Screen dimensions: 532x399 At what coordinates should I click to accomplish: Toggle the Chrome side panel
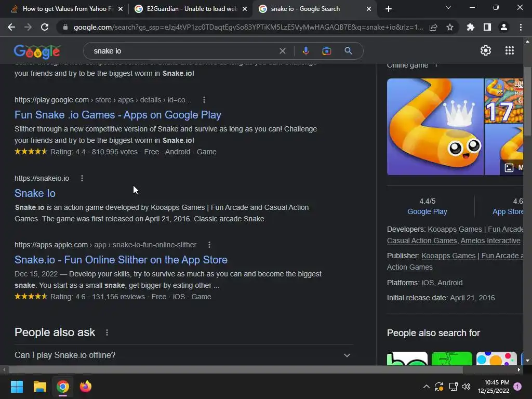pyautogui.click(x=487, y=27)
